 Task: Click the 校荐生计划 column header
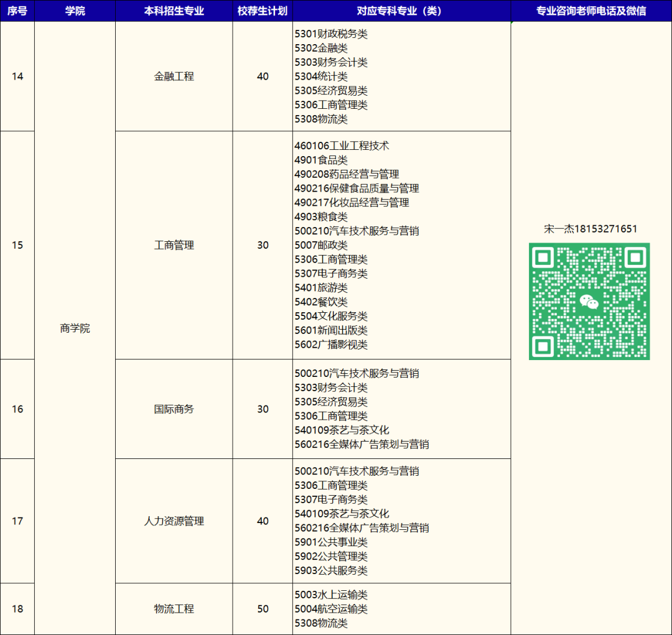[x=261, y=11]
